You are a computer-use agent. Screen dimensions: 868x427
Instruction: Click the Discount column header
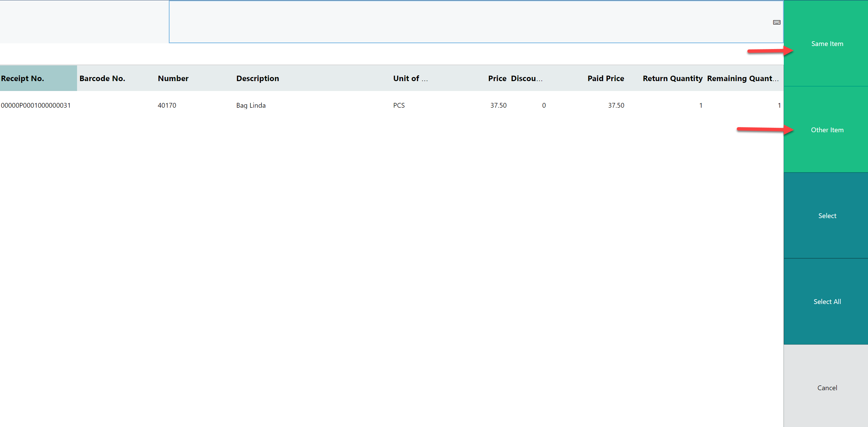tap(526, 78)
